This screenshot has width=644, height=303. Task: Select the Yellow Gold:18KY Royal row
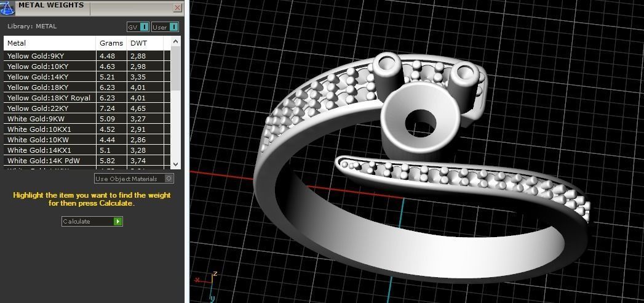coord(87,98)
